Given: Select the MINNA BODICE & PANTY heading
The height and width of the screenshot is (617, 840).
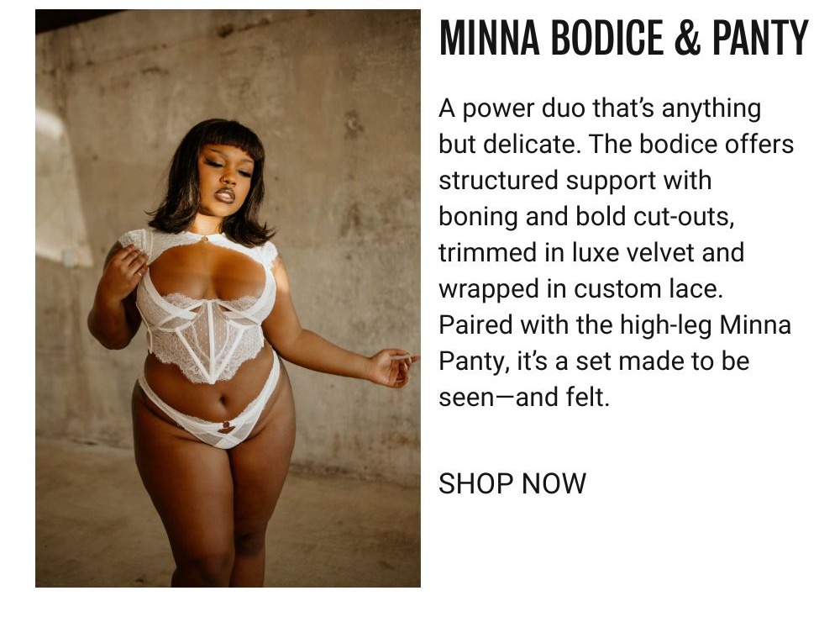Looking at the screenshot, I should pos(623,38).
